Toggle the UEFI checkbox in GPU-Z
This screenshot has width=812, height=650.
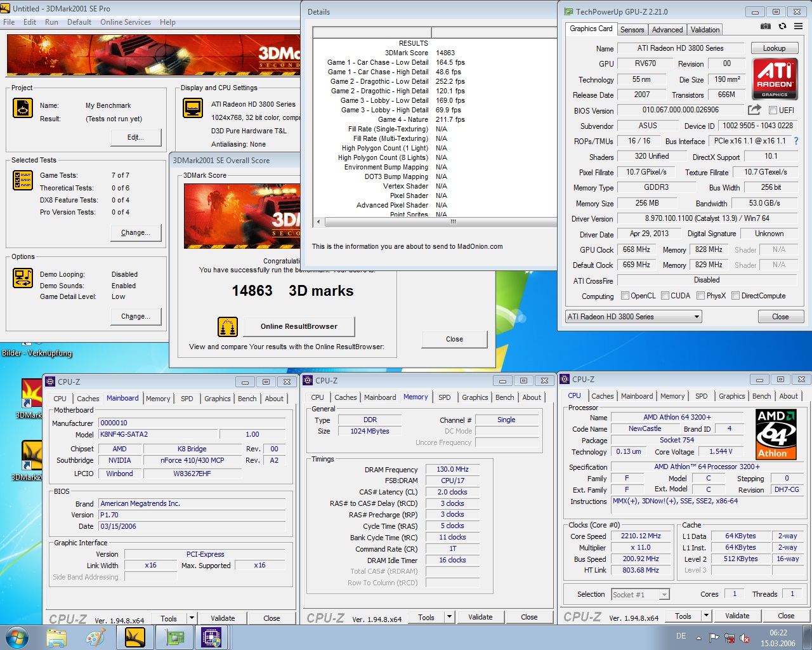pyautogui.click(x=773, y=110)
